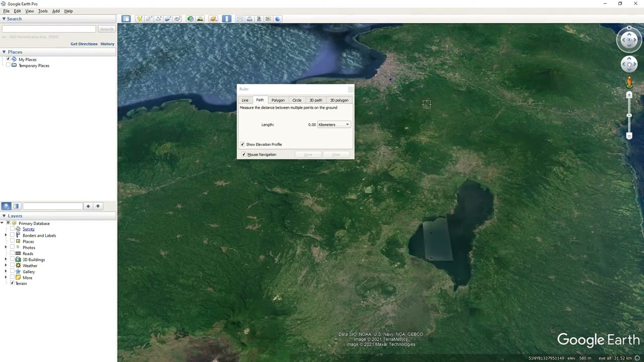Launch the Google Earth web globe icon
Screen dimensions: 644x362
[278, 19]
